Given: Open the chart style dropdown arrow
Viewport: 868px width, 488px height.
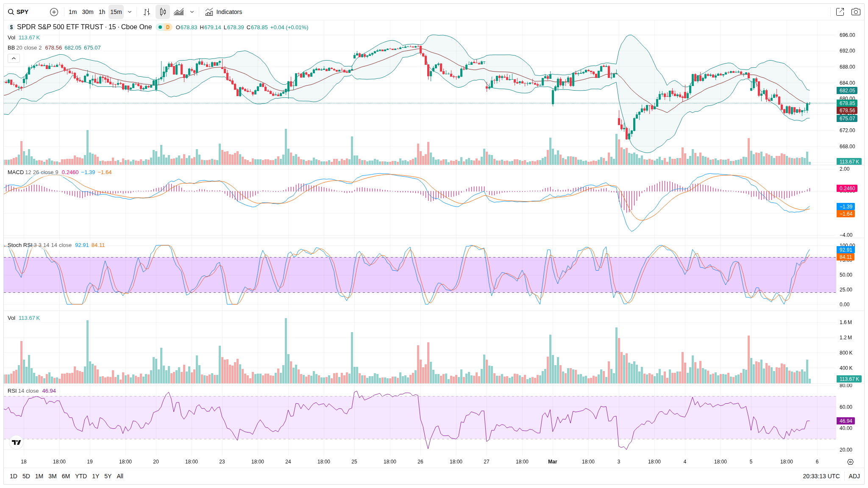Looking at the screenshot, I should click(x=192, y=12).
